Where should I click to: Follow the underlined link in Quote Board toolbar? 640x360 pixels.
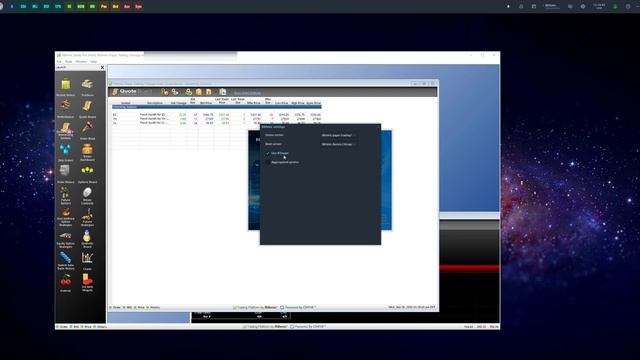(247, 93)
